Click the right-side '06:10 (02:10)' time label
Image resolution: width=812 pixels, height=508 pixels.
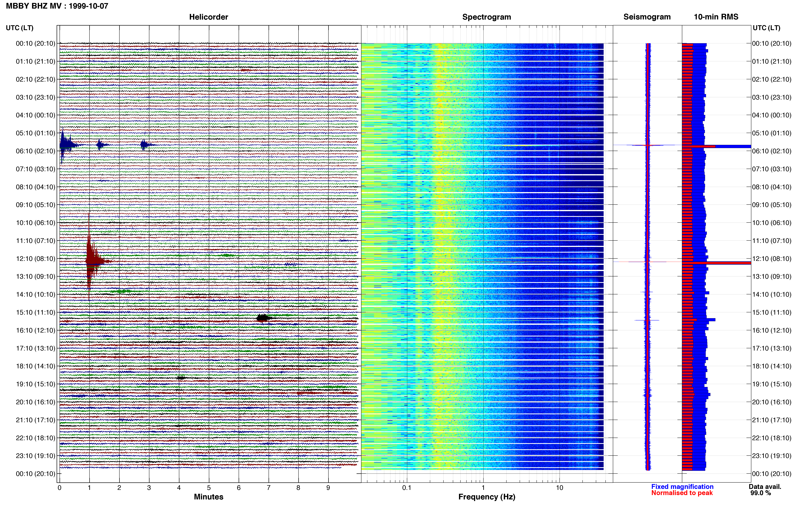(x=772, y=151)
